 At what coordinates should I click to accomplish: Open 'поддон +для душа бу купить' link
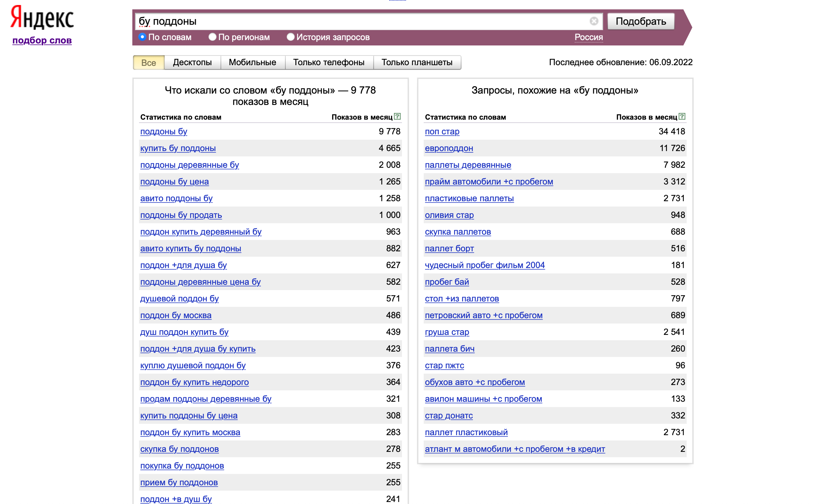tap(197, 349)
